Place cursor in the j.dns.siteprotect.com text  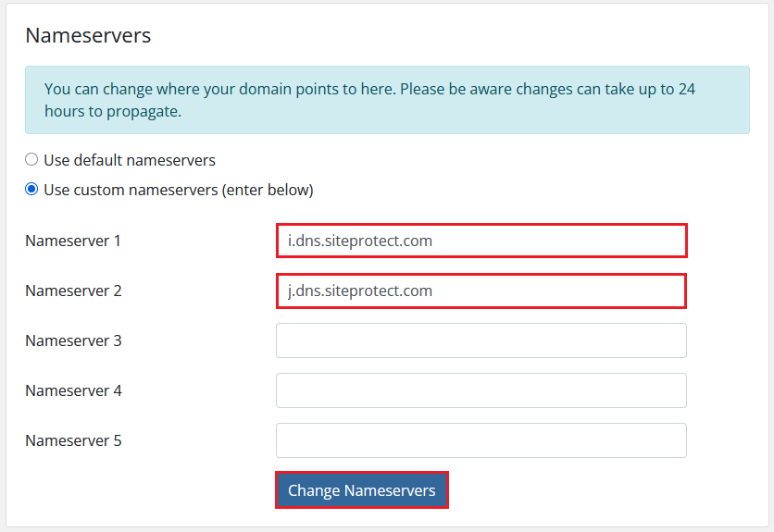coord(360,291)
